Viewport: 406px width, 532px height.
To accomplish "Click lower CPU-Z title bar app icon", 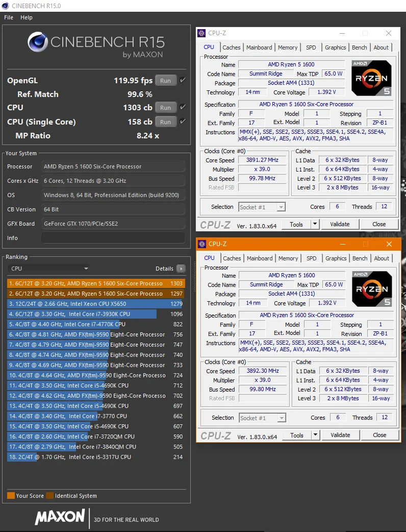I will [202, 244].
